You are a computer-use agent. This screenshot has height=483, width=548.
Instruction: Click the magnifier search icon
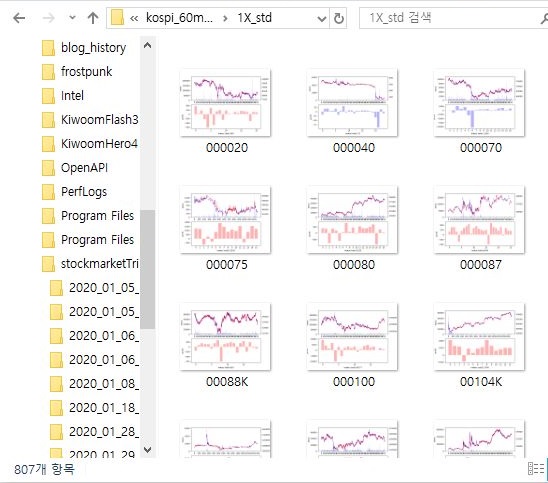(544, 18)
